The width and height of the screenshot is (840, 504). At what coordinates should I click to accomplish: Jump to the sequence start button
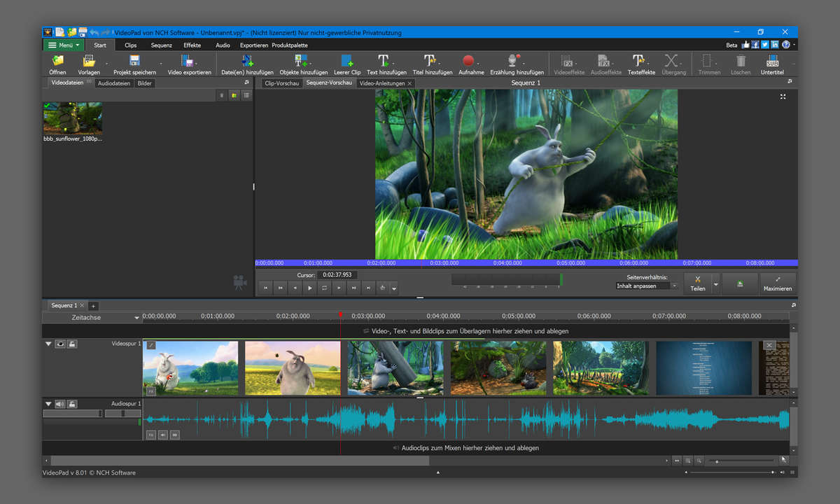click(265, 288)
